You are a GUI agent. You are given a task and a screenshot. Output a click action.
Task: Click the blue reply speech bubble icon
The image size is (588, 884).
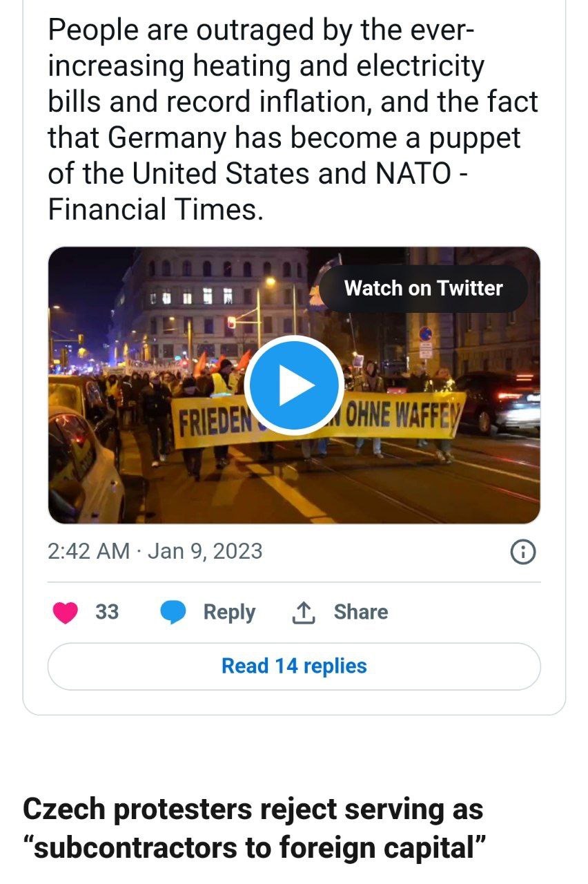(173, 613)
